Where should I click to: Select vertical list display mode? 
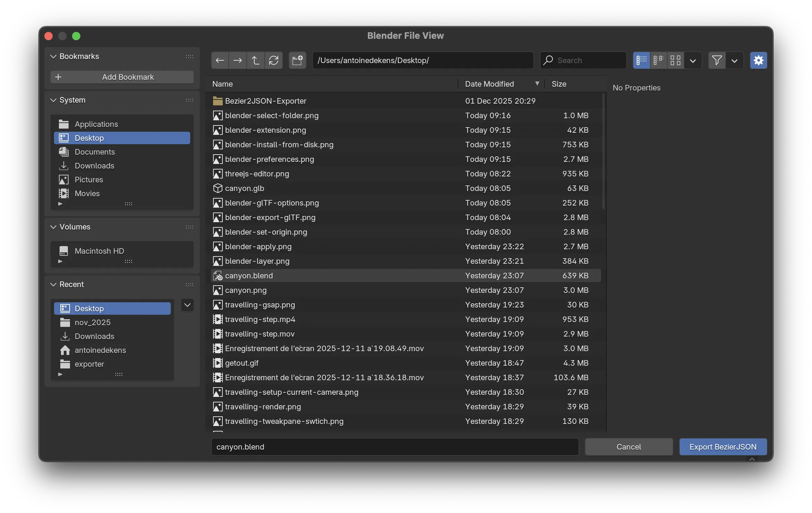(x=641, y=60)
